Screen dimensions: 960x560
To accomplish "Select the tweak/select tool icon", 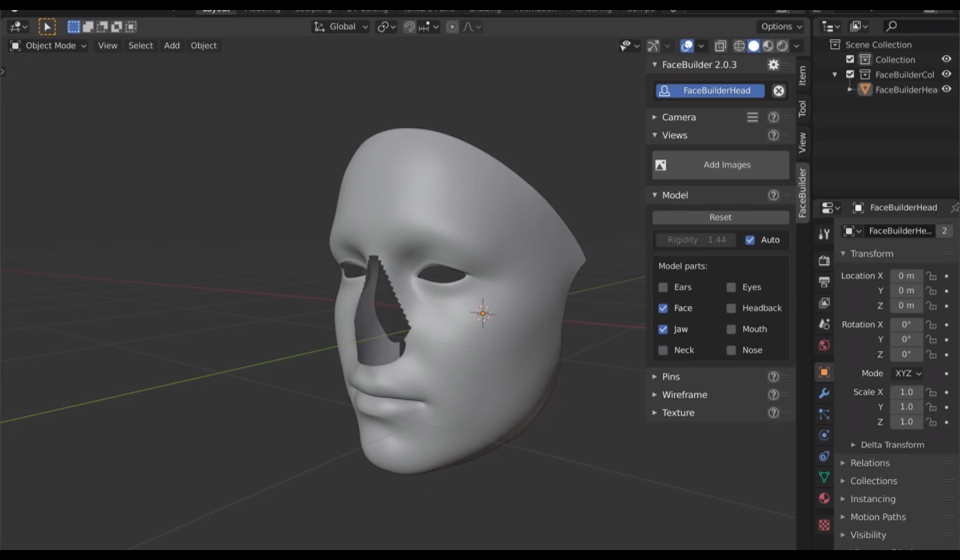I will pos(47,26).
